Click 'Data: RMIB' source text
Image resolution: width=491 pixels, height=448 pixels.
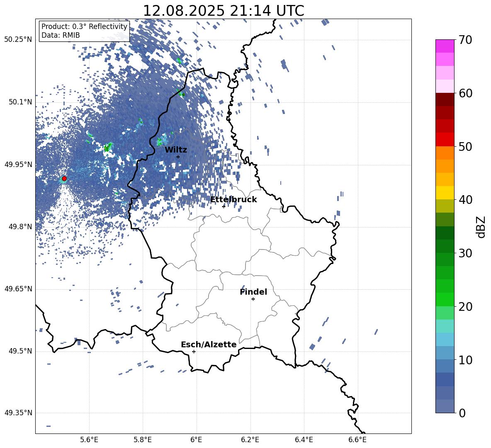[61, 35]
